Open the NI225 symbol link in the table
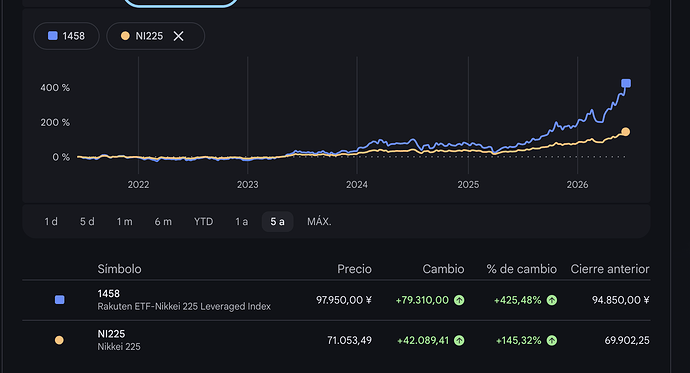Viewport: 690px width, 373px height. [x=111, y=334]
